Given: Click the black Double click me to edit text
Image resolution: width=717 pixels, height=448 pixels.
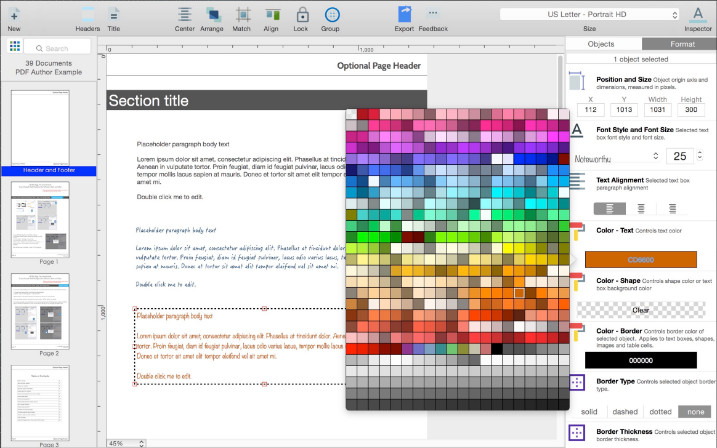Looking at the screenshot, I should (170, 197).
